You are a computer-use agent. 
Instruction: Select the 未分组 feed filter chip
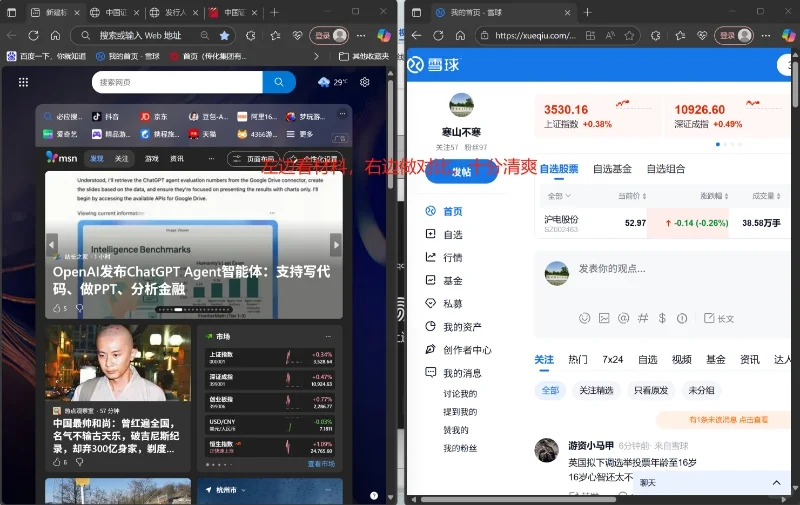(x=702, y=390)
